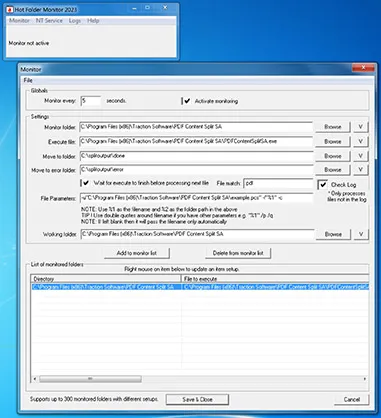Image resolution: width=381 pixels, height=418 pixels.
Task: Uncheck Wait for execute to finish option
Action: coord(86,183)
